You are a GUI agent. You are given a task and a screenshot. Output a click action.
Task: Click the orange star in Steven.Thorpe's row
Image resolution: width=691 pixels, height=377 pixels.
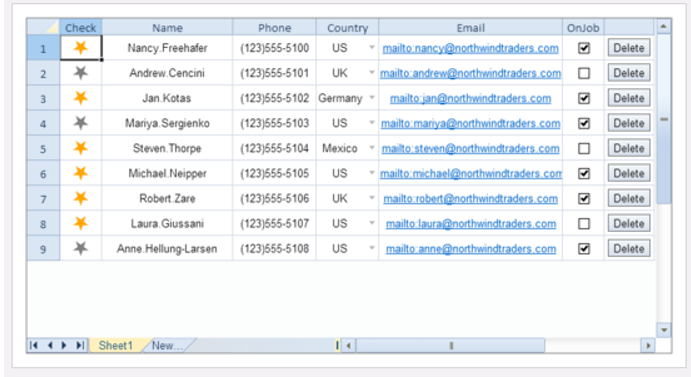click(x=81, y=148)
